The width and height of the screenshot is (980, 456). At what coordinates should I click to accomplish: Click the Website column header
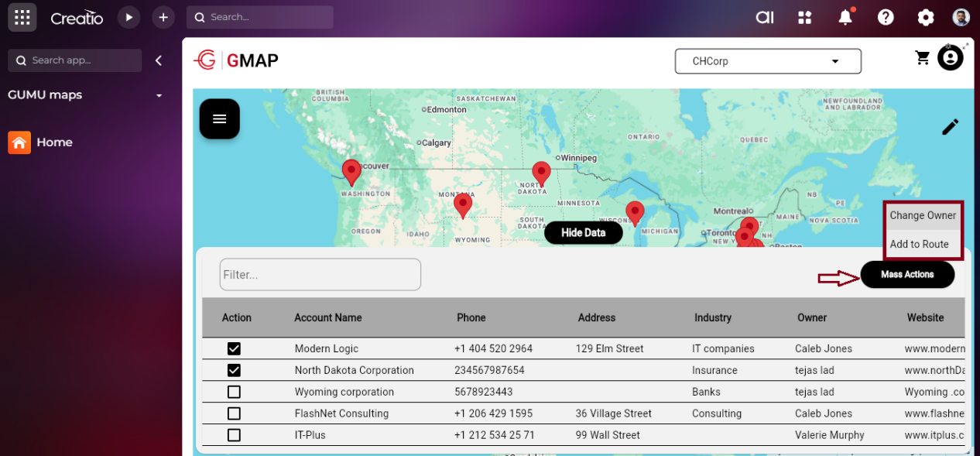(x=926, y=317)
